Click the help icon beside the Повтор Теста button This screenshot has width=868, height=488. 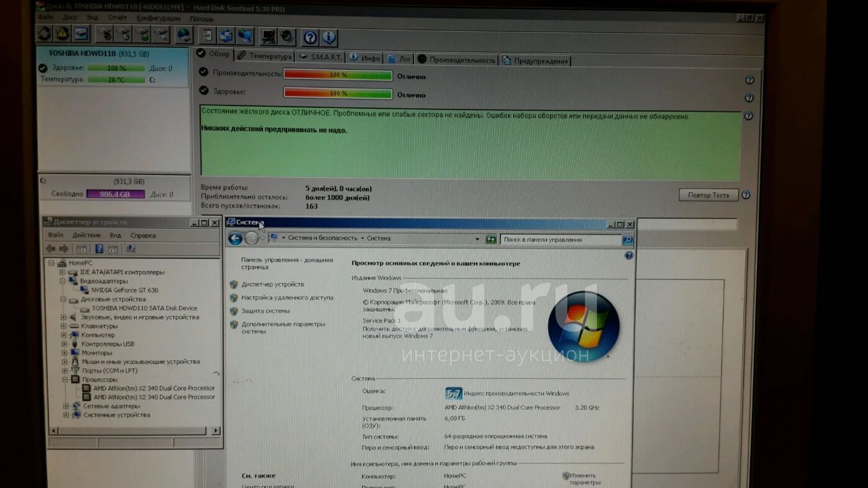pyautogui.click(x=746, y=195)
